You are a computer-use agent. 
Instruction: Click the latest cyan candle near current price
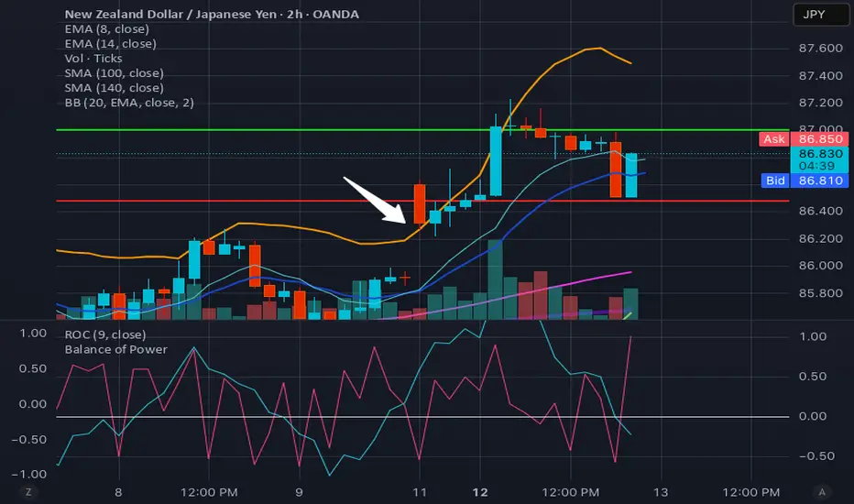631,175
